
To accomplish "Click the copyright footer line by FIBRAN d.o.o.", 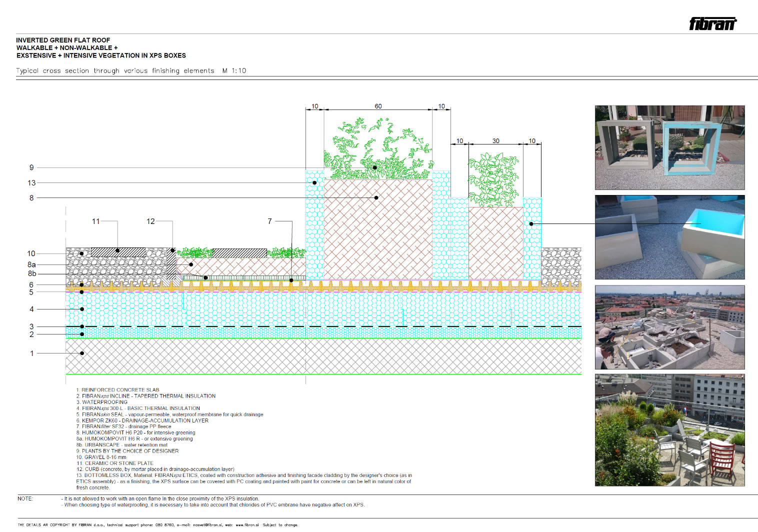I will pos(158,525).
